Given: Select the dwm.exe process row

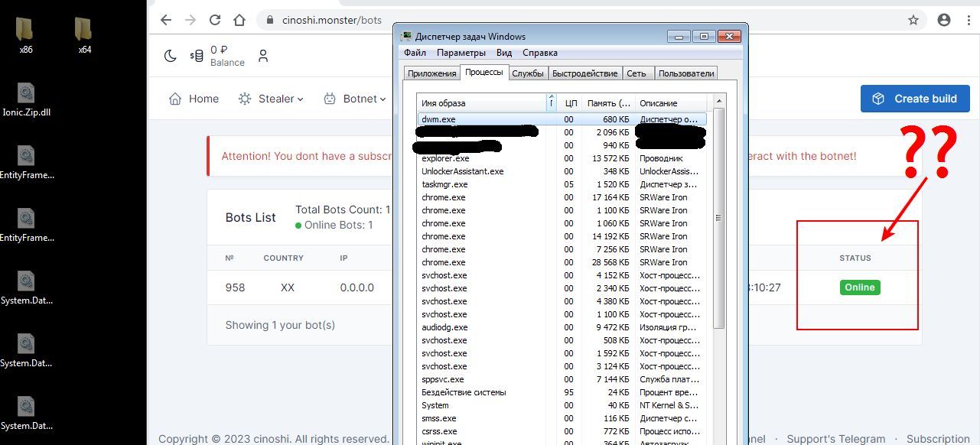Looking at the screenshot, I should (x=562, y=119).
